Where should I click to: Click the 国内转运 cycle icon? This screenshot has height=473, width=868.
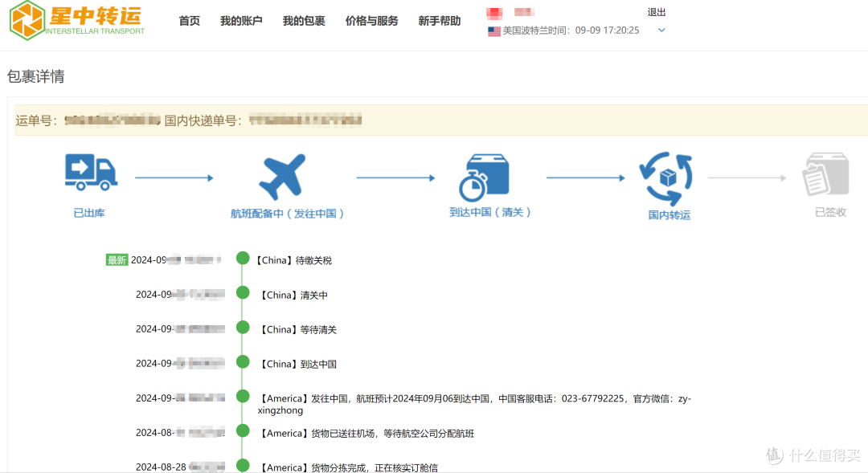(x=666, y=179)
